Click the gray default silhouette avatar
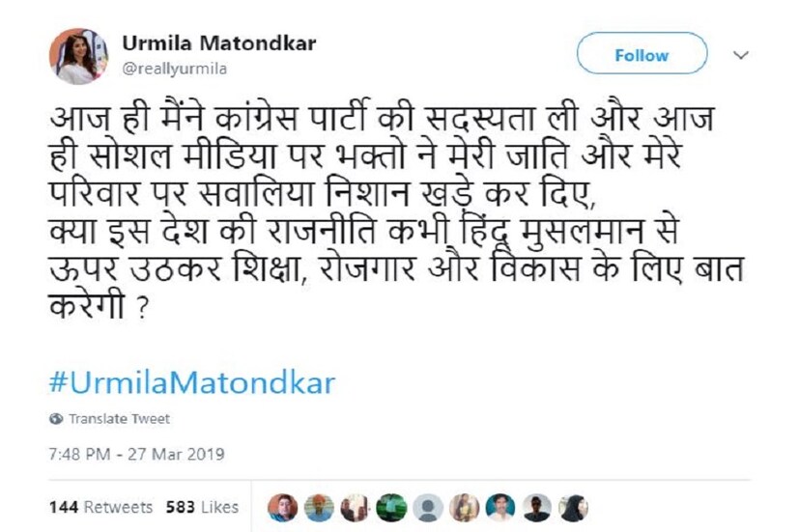 (x=428, y=508)
